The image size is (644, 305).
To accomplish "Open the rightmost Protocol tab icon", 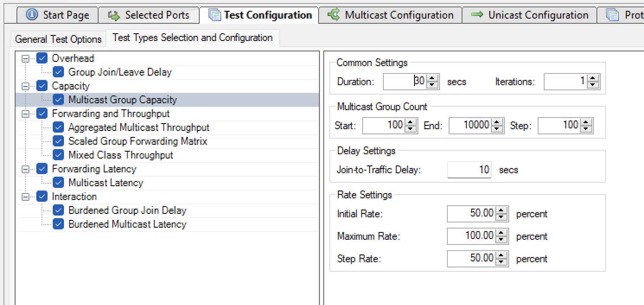I will [x=612, y=15].
